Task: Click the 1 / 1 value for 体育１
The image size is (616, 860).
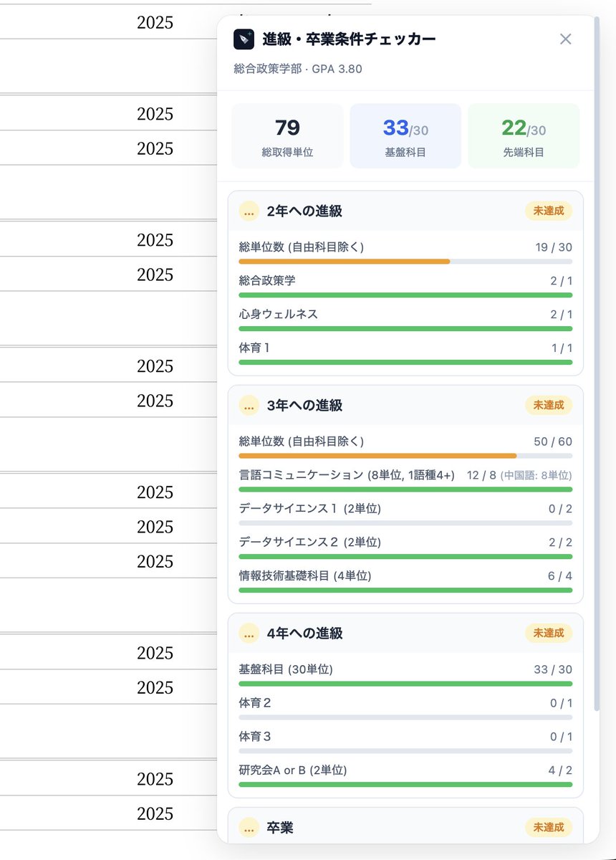Action: tap(562, 348)
